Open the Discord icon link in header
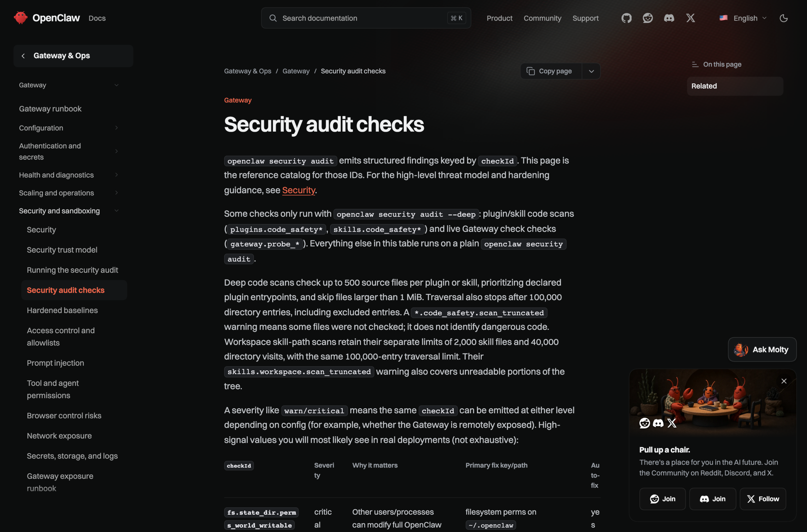The width and height of the screenshot is (807, 532). coord(669,18)
